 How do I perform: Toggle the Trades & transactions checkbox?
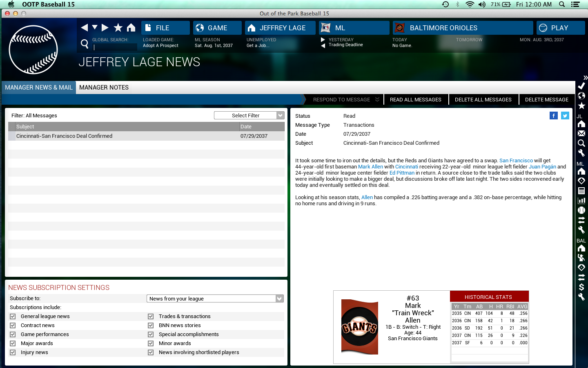click(151, 316)
